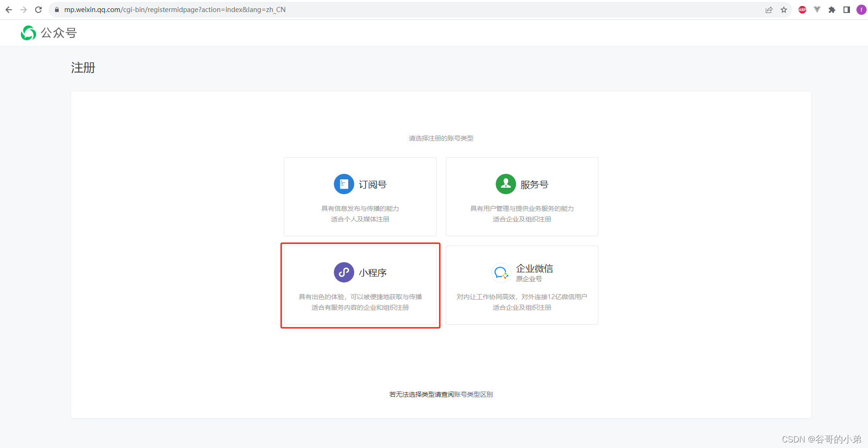This screenshot has height=448, width=868.
Task: Click the purple 小程序 icon
Action: click(x=344, y=272)
